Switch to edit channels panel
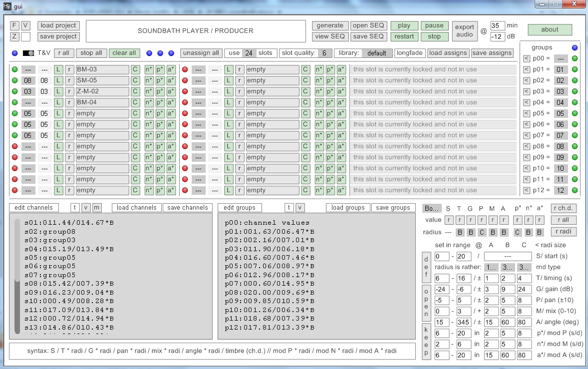 [33, 208]
